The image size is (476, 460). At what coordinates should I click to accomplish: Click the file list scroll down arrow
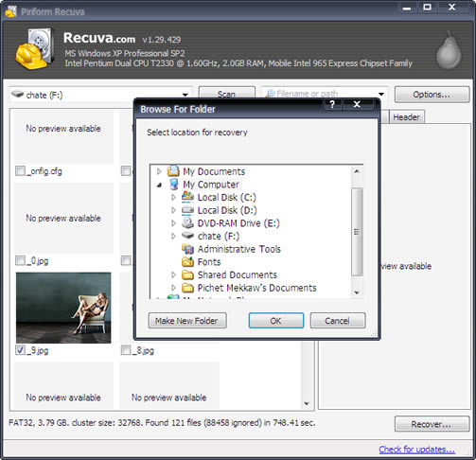click(307, 403)
